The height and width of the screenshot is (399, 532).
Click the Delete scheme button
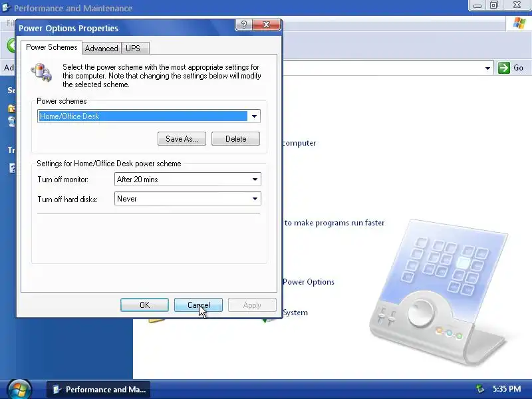pyautogui.click(x=236, y=139)
